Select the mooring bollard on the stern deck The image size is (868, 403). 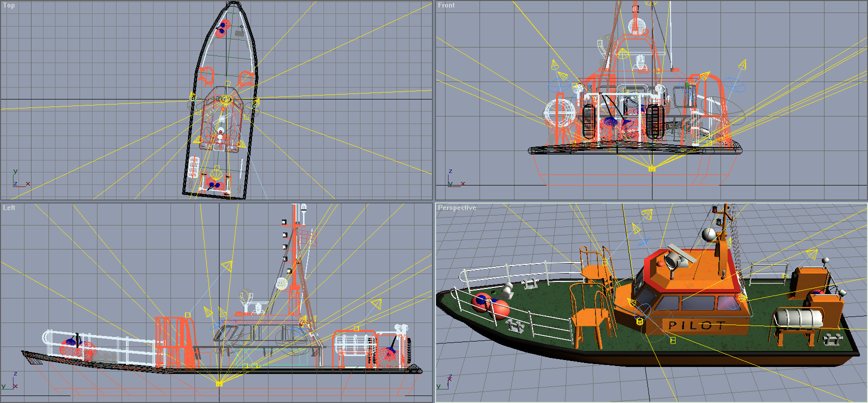click(x=832, y=340)
